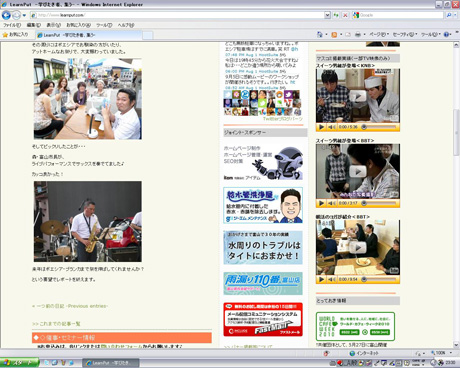
Task: Open the 雨漏り110番 富山店 banner
Action: (x=263, y=283)
